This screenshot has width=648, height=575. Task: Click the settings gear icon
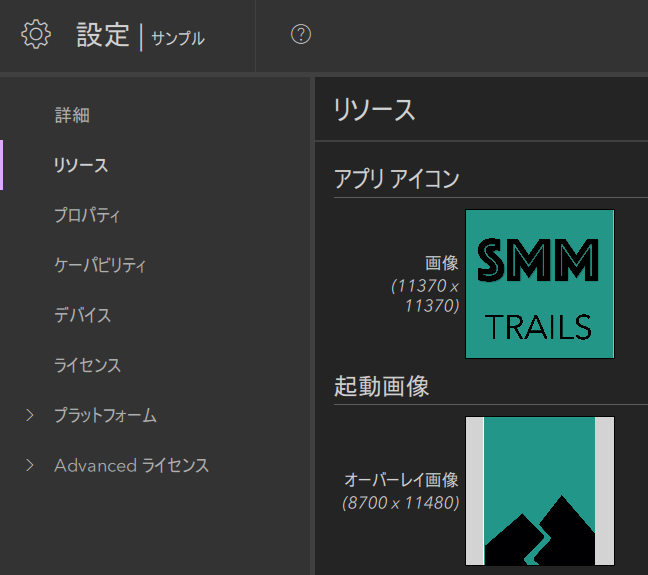36,35
